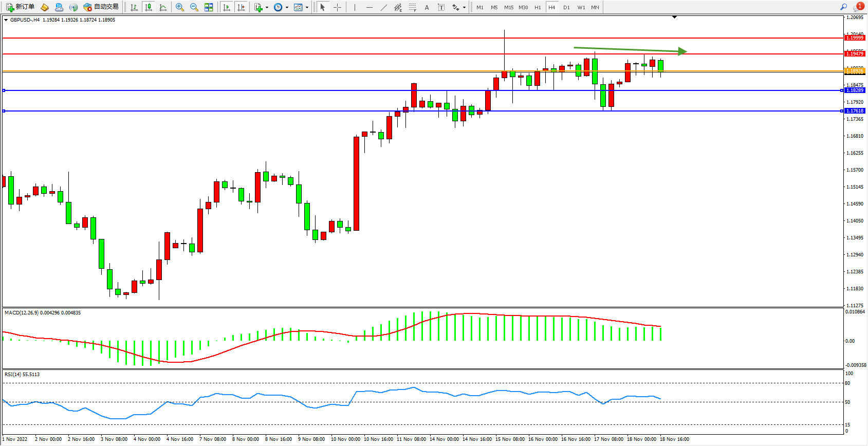This screenshot has width=868, height=446.
Task: Select the Fibonacci retracement tool
Action: [412, 7]
